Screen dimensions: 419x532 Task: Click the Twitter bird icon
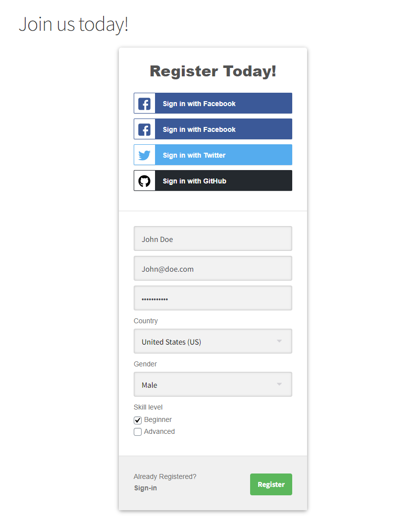coord(144,155)
